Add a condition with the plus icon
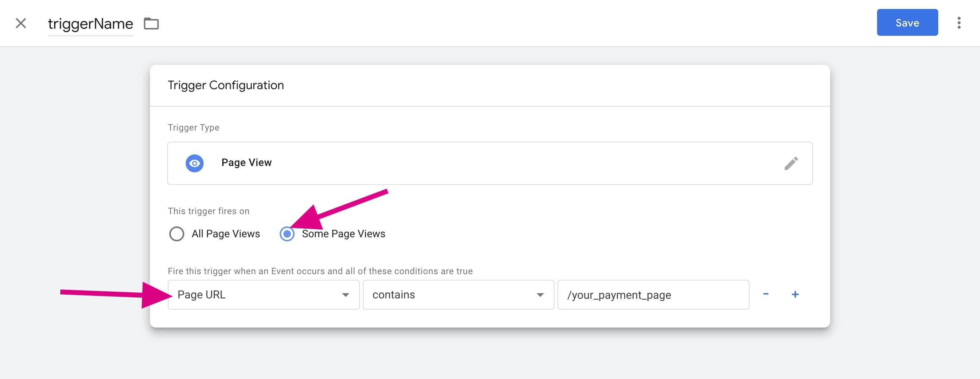The image size is (980, 379). pyautogui.click(x=795, y=294)
